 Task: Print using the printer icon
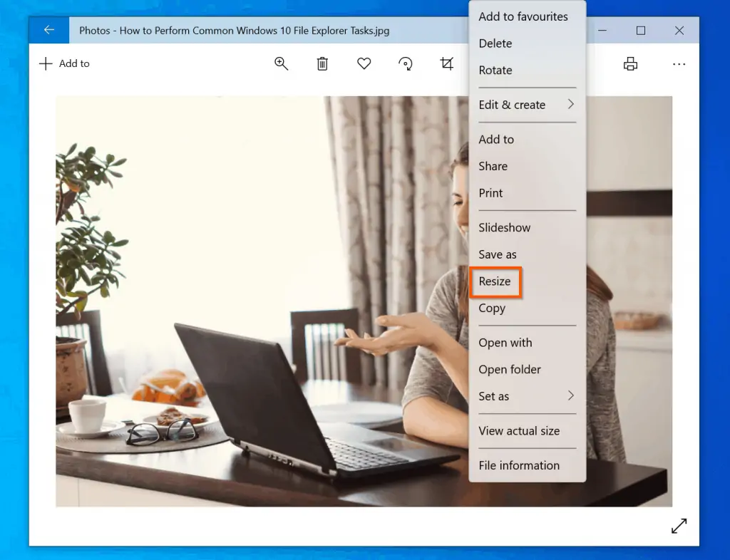(x=630, y=63)
